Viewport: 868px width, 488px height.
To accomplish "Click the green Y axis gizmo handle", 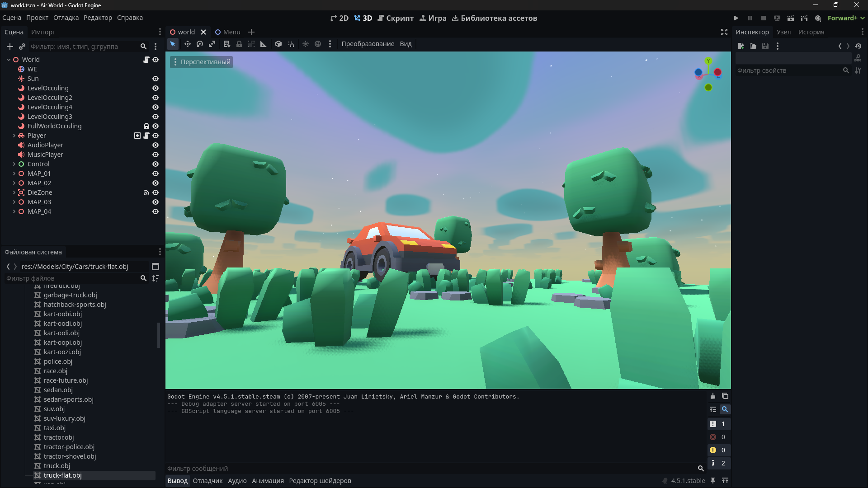I will 708,61.
